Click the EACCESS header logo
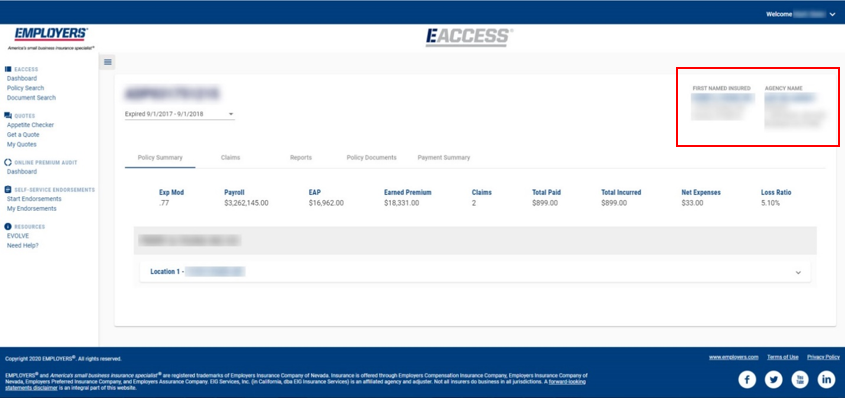The width and height of the screenshot is (845, 399). click(x=469, y=37)
